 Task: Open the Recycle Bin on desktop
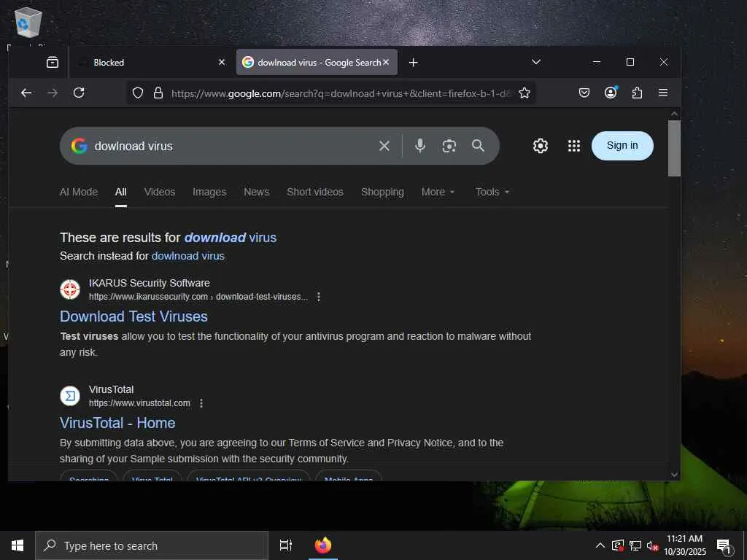(x=28, y=24)
